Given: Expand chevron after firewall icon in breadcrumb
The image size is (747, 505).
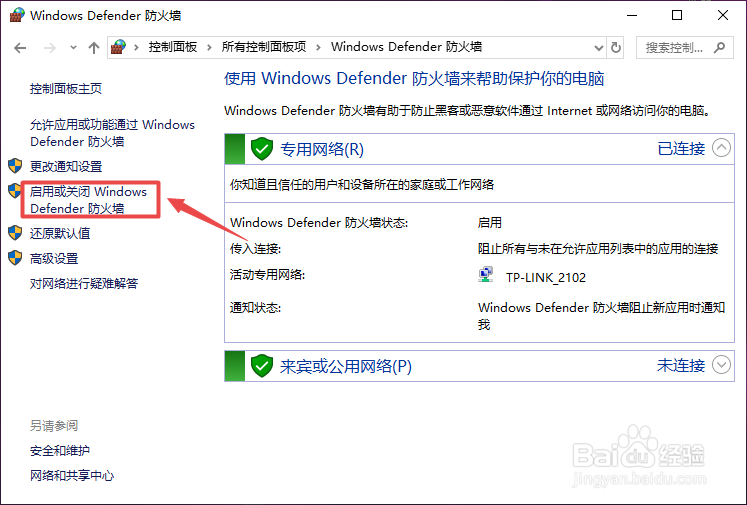Looking at the screenshot, I should click(137, 47).
